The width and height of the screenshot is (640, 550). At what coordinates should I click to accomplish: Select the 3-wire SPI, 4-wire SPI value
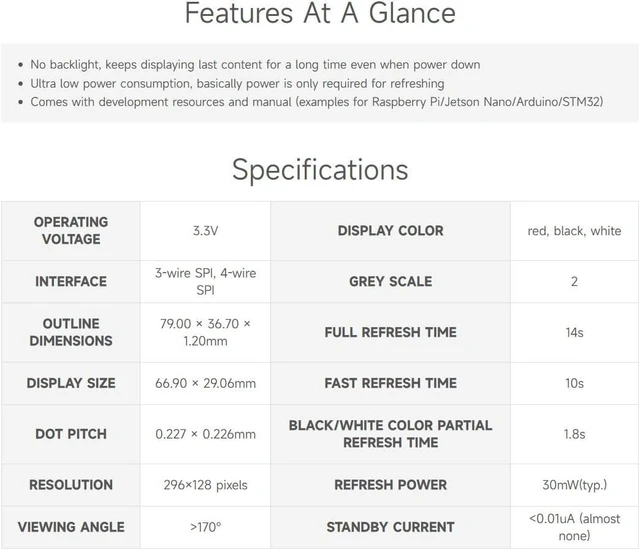click(x=205, y=282)
